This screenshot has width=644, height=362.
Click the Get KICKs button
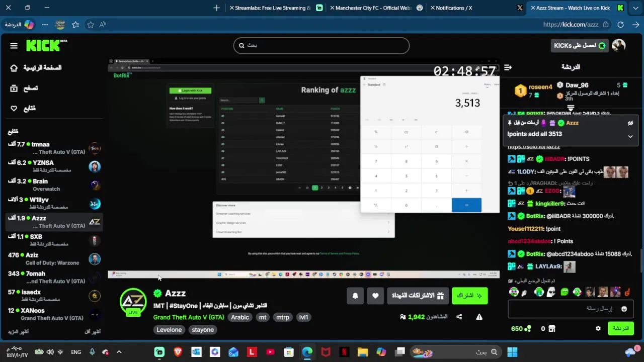pos(580,46)
